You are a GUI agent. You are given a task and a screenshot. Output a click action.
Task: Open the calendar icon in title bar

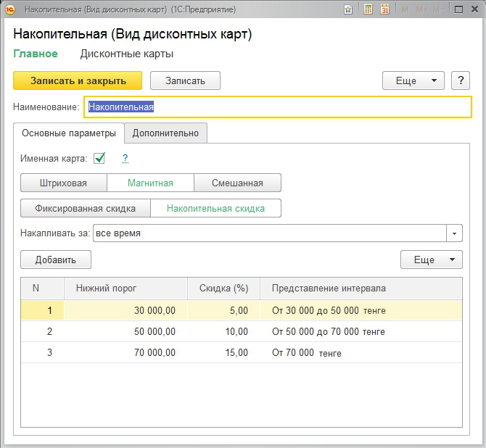[384, 9]
